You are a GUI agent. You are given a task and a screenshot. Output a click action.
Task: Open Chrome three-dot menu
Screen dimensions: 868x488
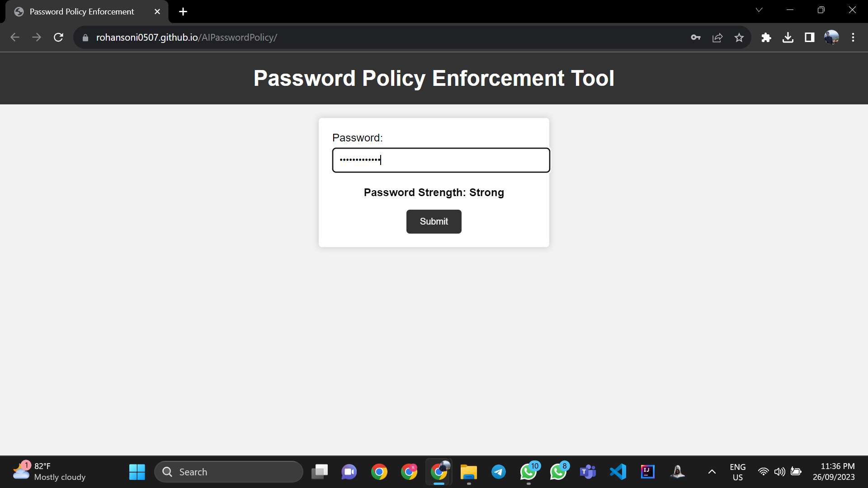tap(853, 38)
